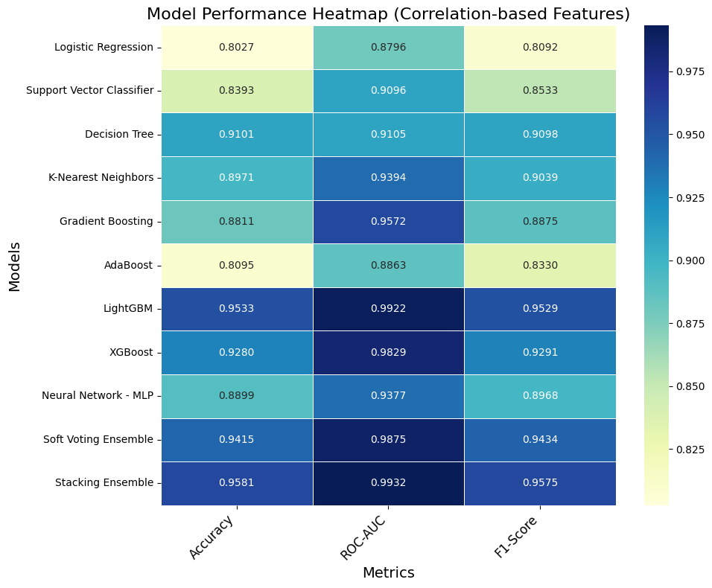Click the ROC-AUC column label
712x588 pixels.
click(366, 538)
